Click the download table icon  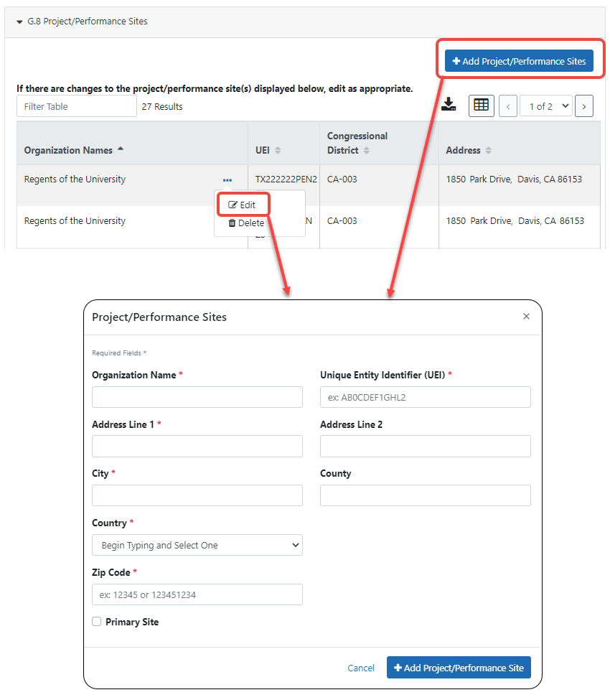click(x=449, y=105)
